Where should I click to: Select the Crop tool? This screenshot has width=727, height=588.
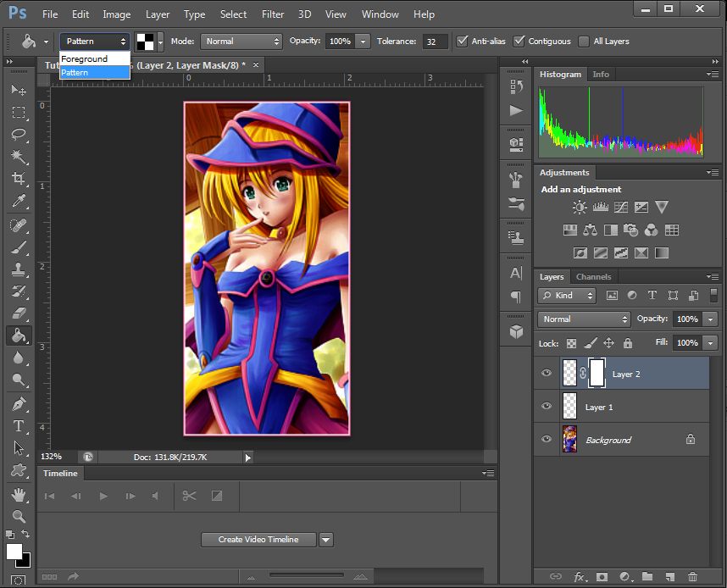pos(19,179)
